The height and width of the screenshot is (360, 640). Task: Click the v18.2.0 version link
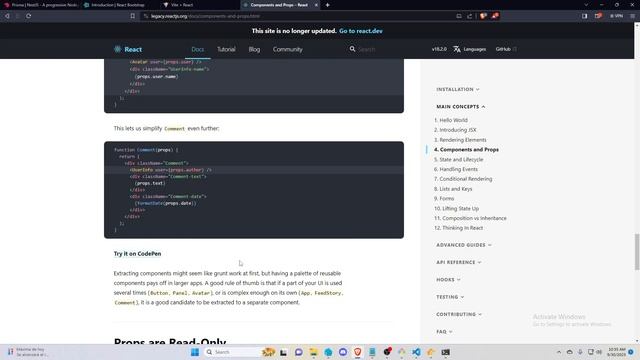pyautogui.click(x=439, y=49)
